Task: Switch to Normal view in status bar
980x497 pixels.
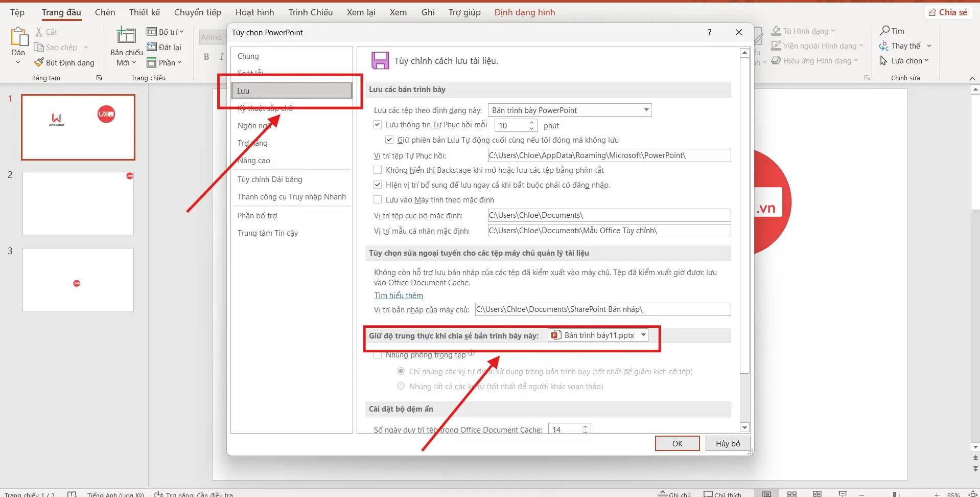Action: [766, 494]
